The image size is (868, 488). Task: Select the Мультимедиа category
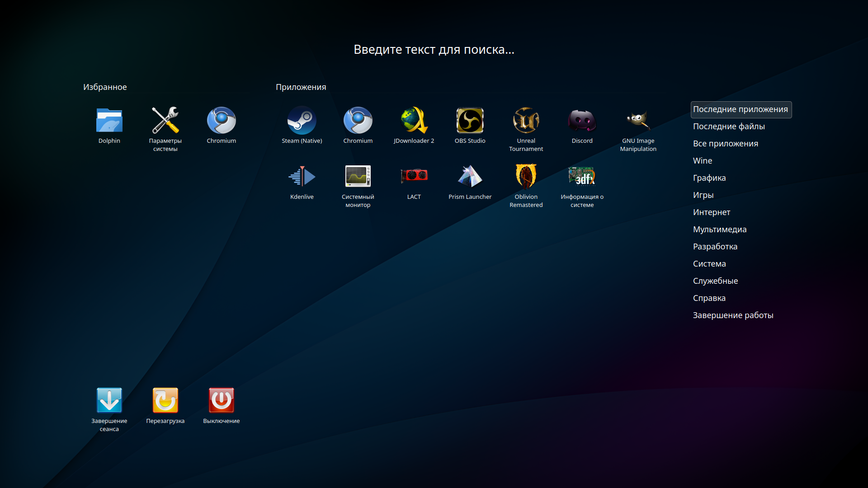719,230
